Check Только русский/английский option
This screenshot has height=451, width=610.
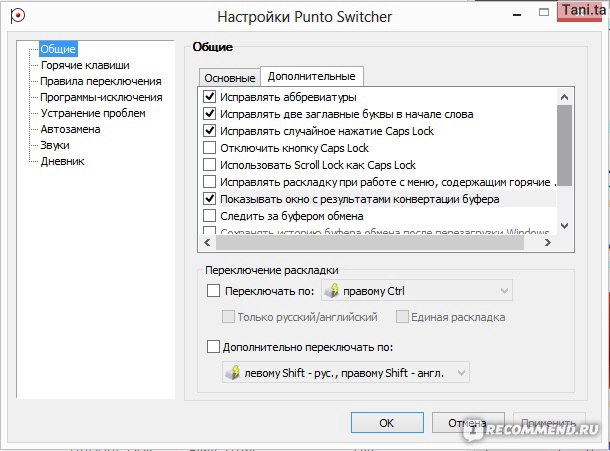coord(228,317)
